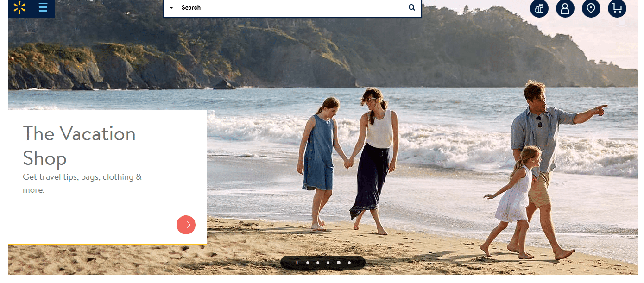The image size is (644, 283).
Task: Go to the second carousel slide dot
Action: [318, 263]
